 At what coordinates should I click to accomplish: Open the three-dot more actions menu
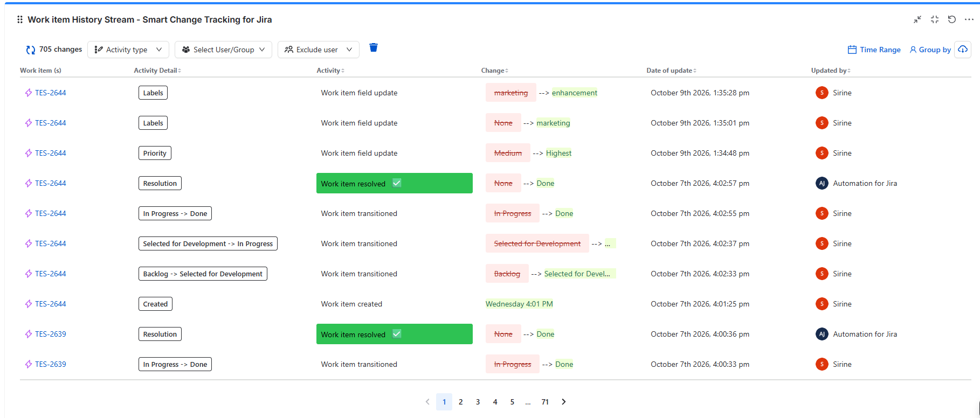[969, 19]
